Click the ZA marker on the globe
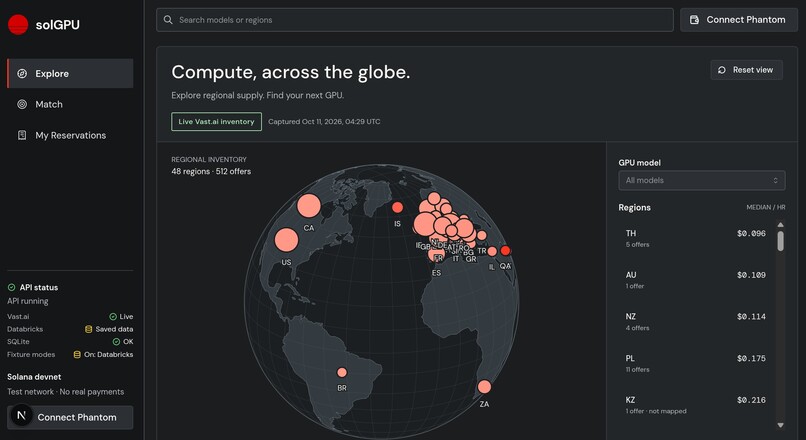This screenshot has height=440, width=806. 484,387
